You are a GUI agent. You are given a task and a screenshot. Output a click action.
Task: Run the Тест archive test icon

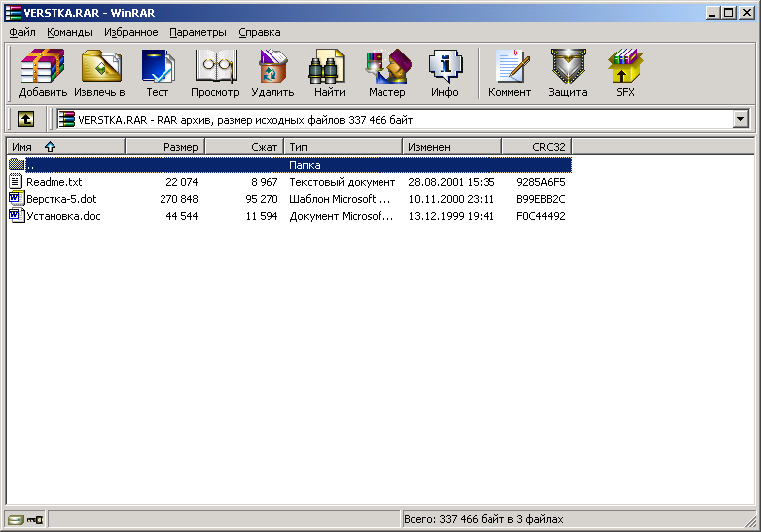(158, 66)
